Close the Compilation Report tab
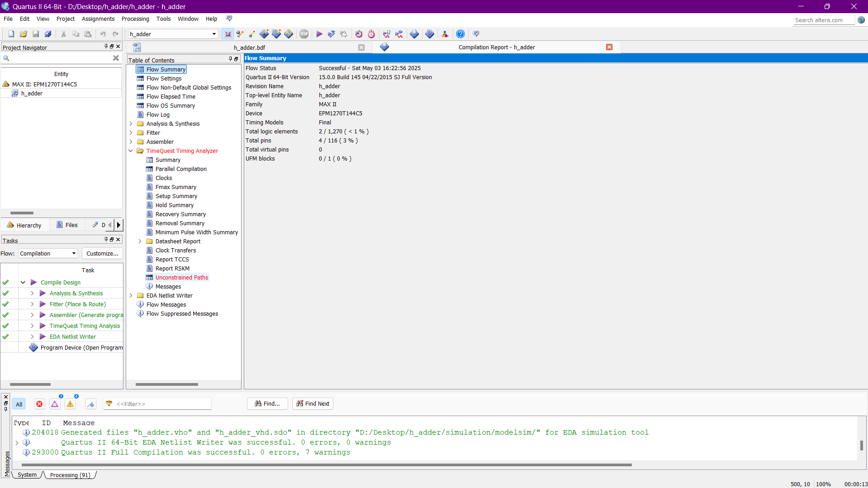The height and width of the screenshot is (488, 868). (x=609, y=47)
